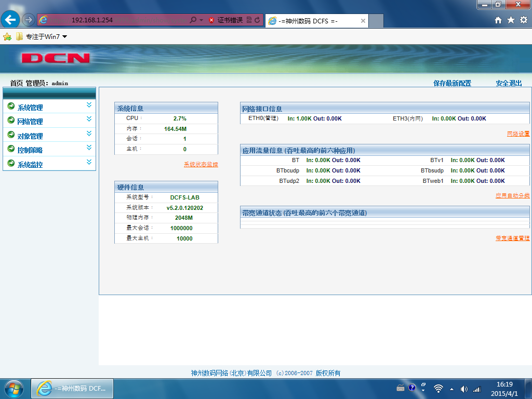Expand 控制策略 with double chevron

[x=89, y=147]
